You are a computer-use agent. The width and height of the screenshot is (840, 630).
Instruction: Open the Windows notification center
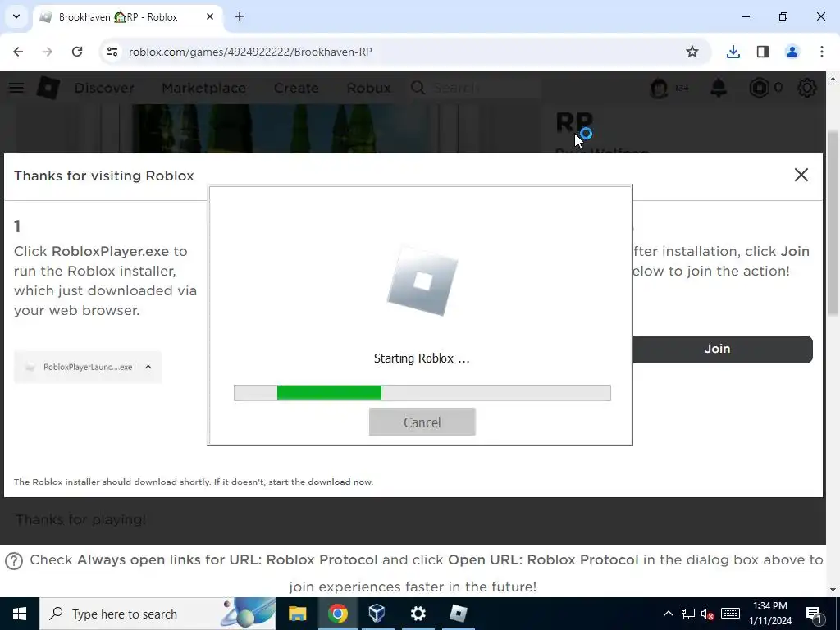[x=815, y=614]
